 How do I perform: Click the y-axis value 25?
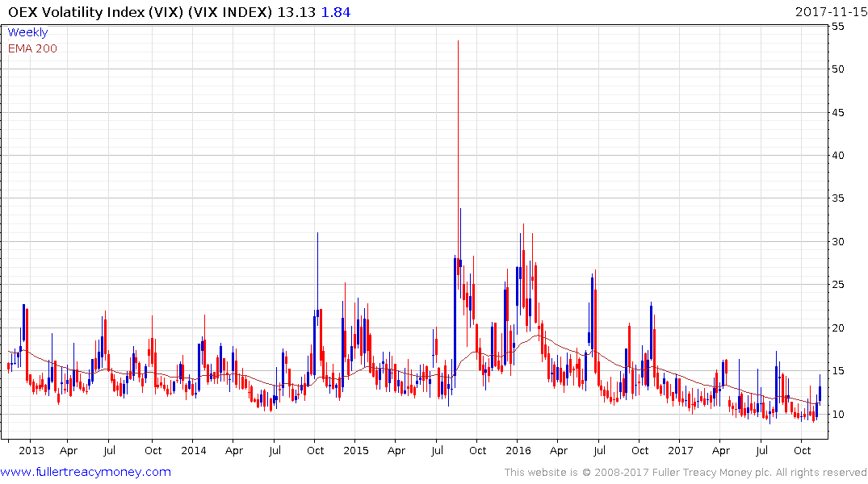837,285
